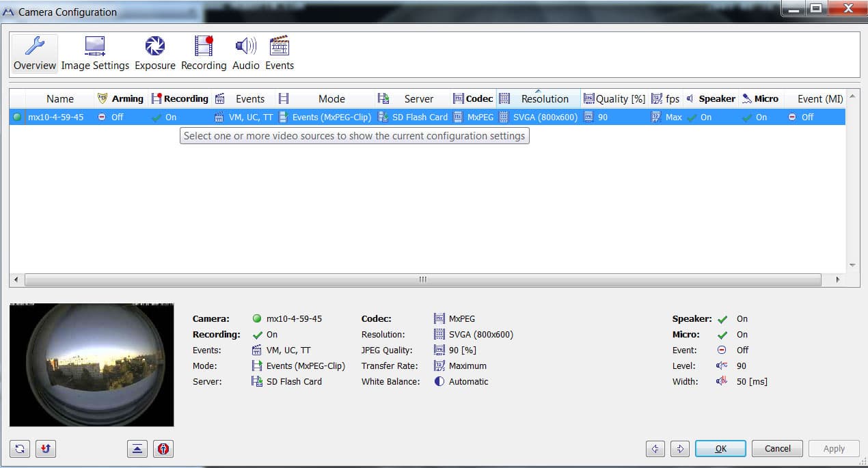Click the MxPEG codec icon in details
Screen dimensions: 868x468
point(439,318)
